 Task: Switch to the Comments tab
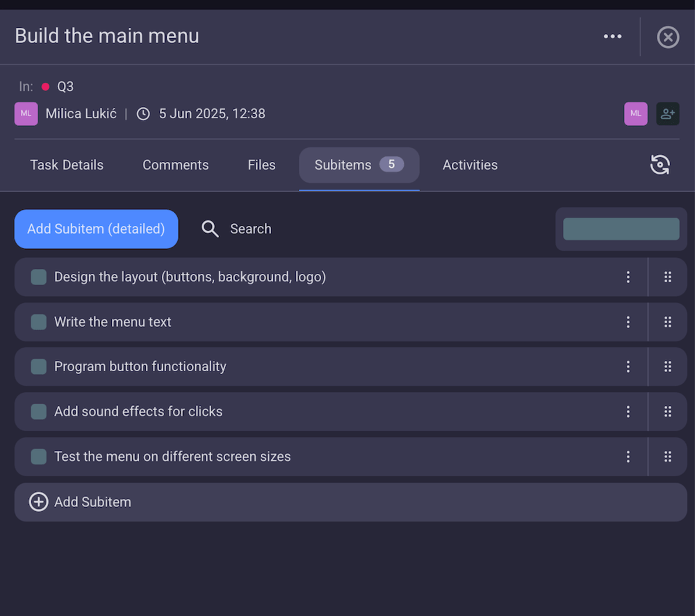pyautogui.click(x=175, y=165)
